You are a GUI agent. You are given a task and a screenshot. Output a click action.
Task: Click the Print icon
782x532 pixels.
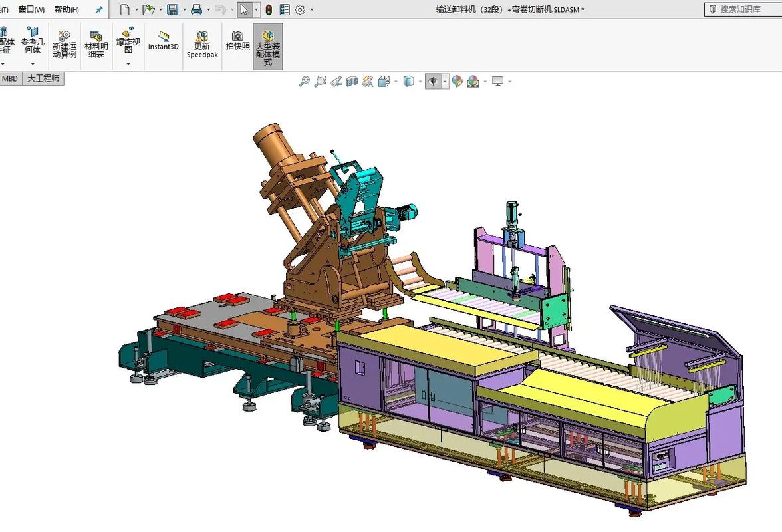point(196,9)
